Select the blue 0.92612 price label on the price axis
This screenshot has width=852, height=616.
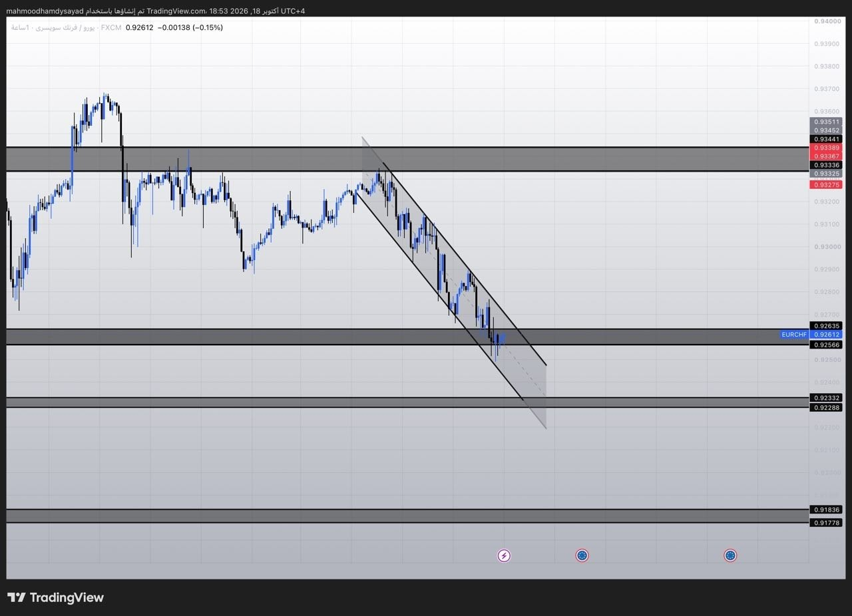(x=826, y=335)
